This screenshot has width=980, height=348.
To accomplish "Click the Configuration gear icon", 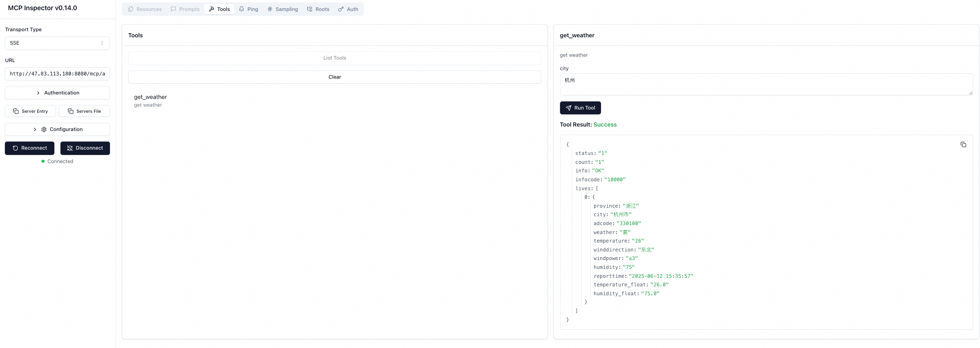I will [44, 129].
